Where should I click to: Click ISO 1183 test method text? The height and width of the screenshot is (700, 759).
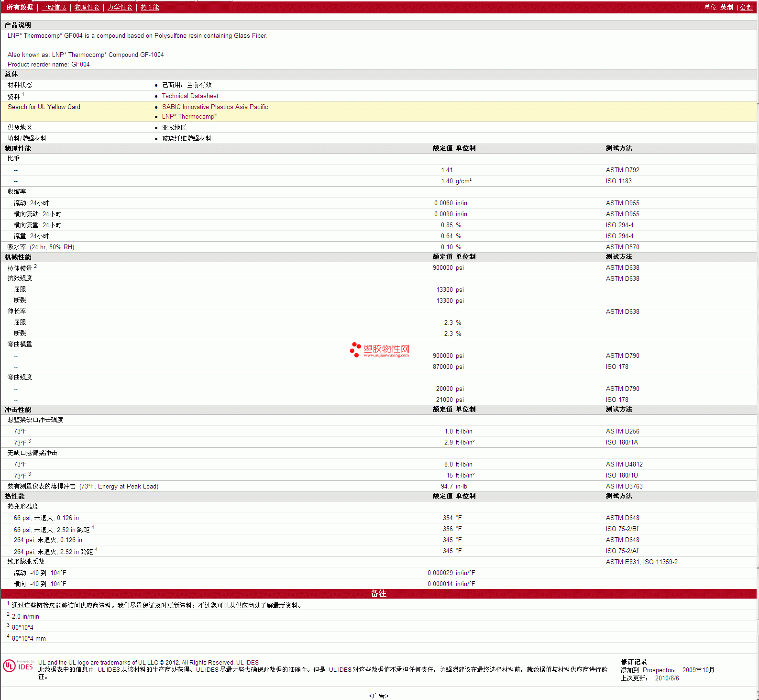618,181
